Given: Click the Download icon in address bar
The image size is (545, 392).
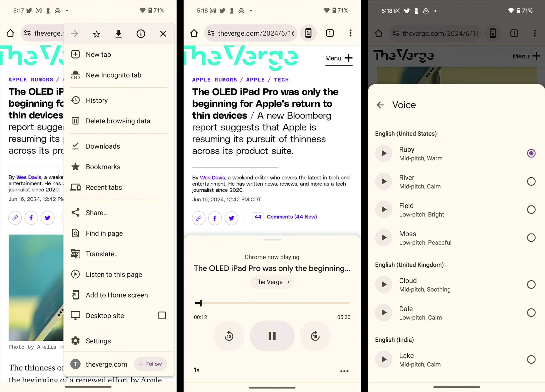Looking at the screenshot, I should pos(119,33).
